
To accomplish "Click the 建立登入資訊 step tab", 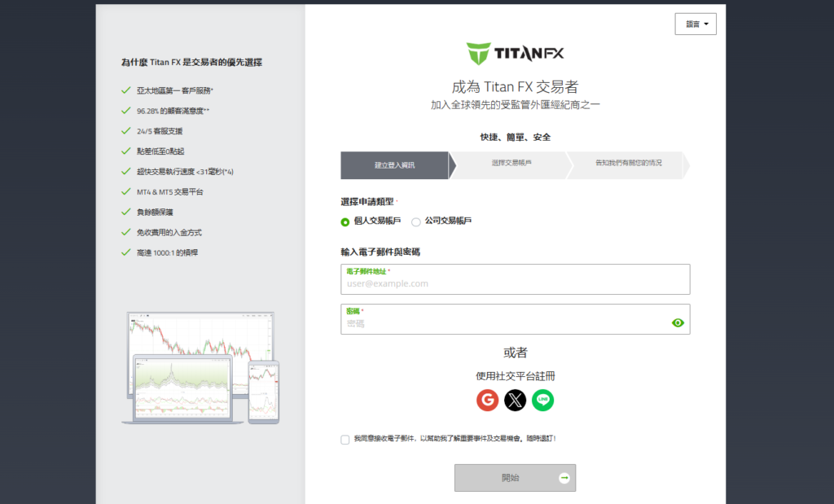I will 395,165.
